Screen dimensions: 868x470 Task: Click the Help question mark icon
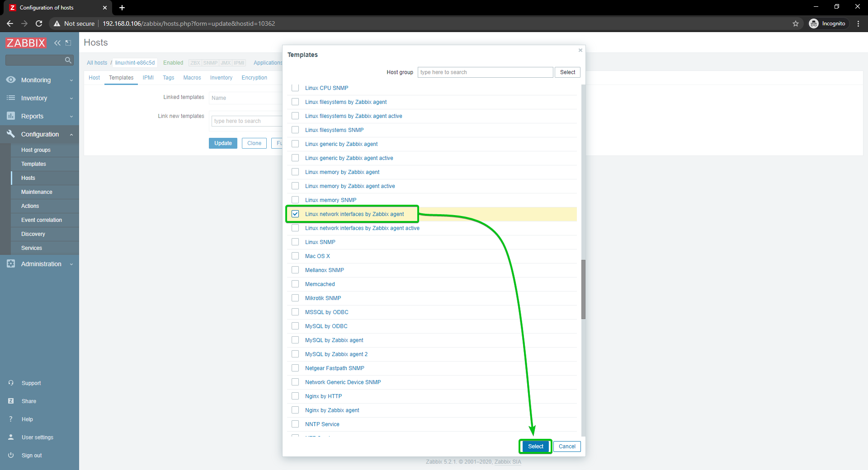point(11,419)
